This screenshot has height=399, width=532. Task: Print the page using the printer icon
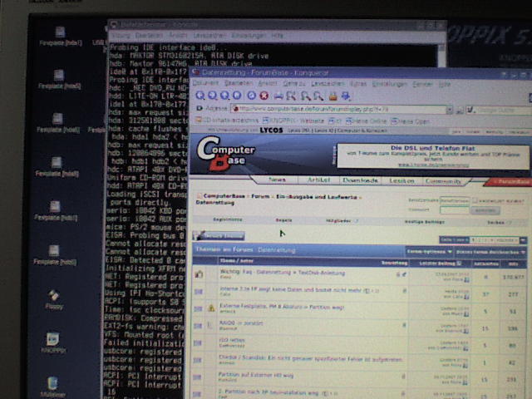point(278,96)
